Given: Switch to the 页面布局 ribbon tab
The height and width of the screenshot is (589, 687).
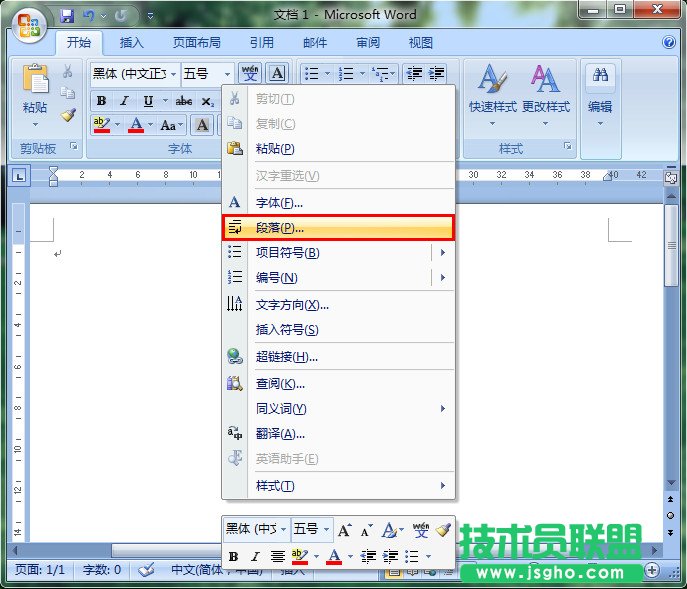Looking at the screenshot, I should (x=196, y=43).
